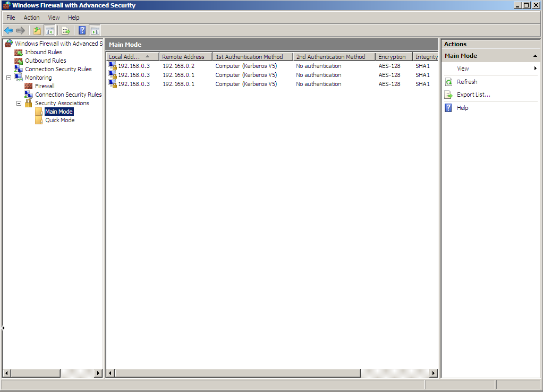
Task: Click the tree pane horizontal scrollbar thumb
Action: (x=35, y=373)
